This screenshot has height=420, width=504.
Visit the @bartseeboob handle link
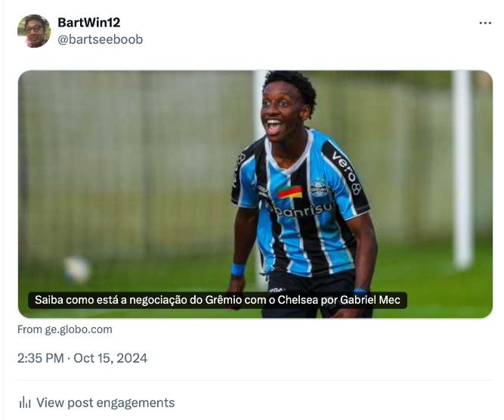100,39
